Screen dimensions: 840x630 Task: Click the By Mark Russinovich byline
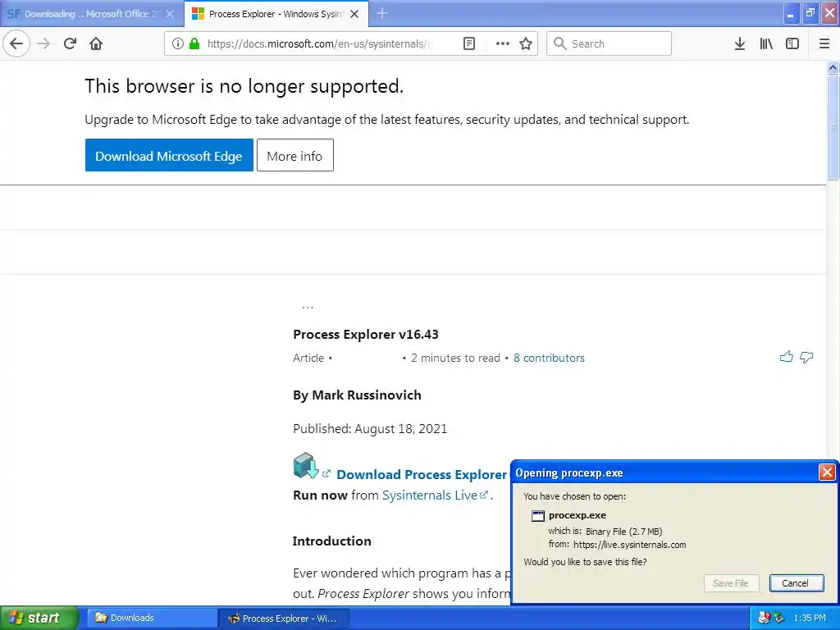coord(358,395)
